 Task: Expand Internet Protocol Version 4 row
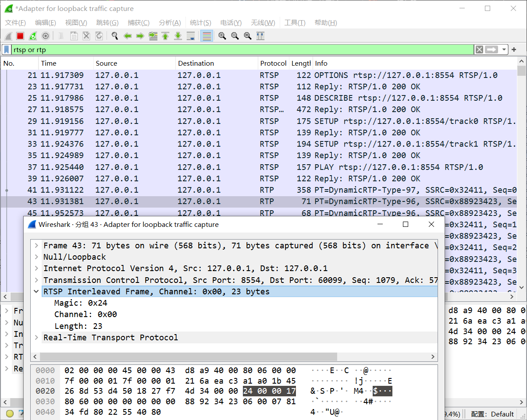pos(36,268)
